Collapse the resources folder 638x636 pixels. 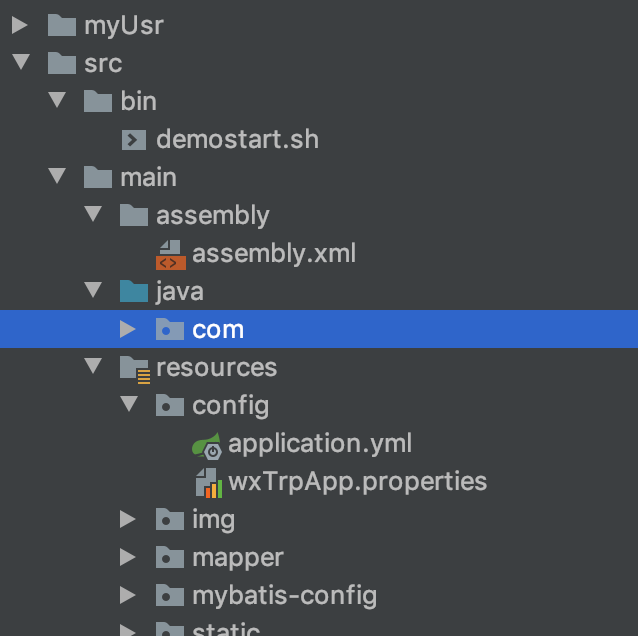tap(93, 367)
